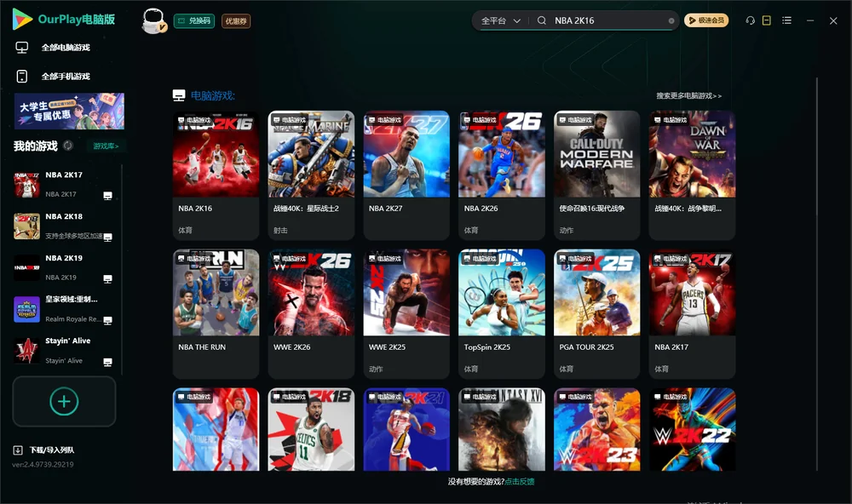Open the Fantasy XVI cover card
852x504 pixels.
[502, 430]
